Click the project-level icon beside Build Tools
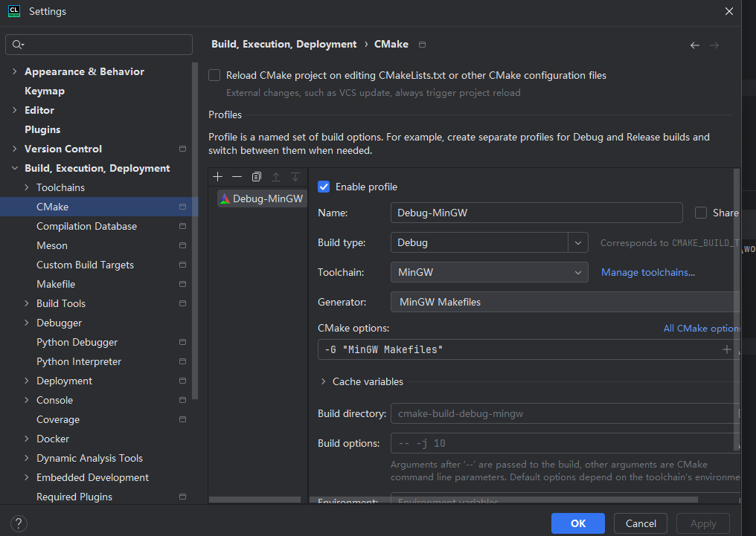The height and width of the screenshot is (536, 756). pyautogui.click(x=183, y=303)
